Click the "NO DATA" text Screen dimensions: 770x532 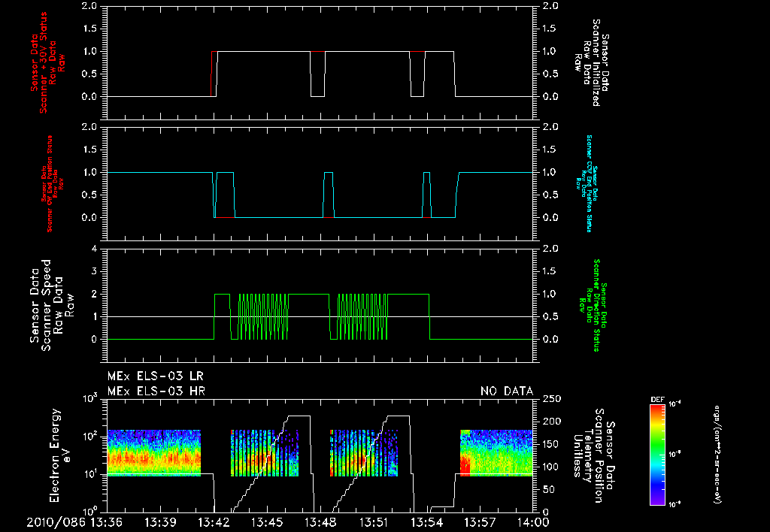pos(507,391)
